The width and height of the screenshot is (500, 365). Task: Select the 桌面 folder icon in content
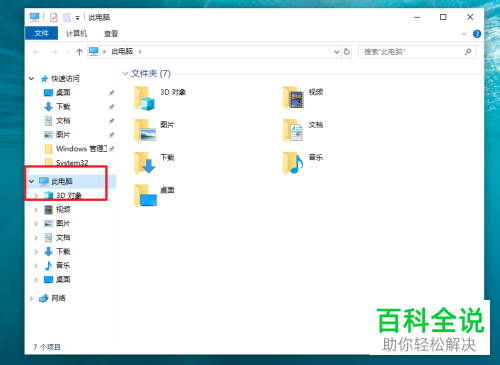146,196
